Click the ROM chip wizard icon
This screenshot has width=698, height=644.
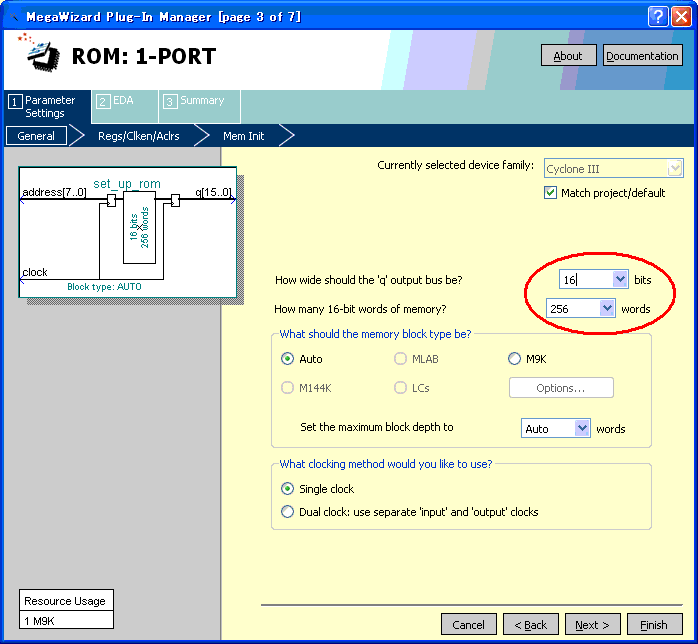coord(39,53)
